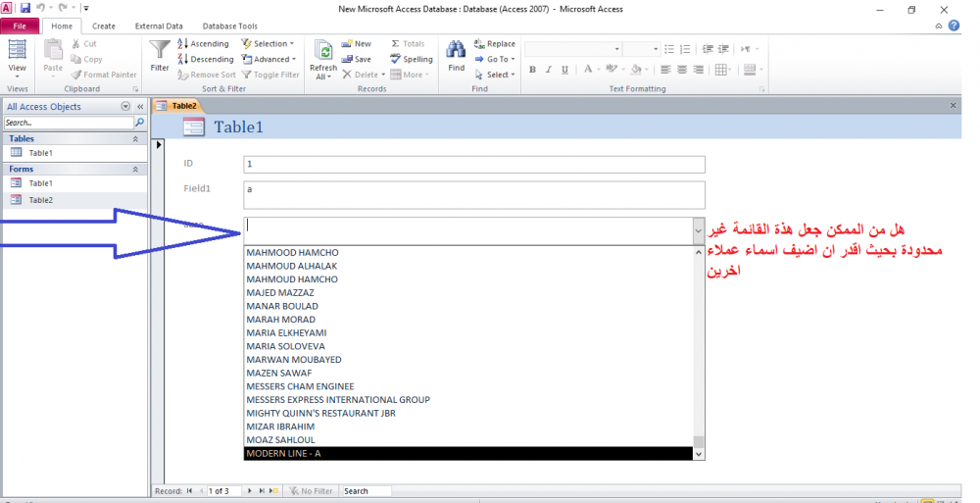
Task: Click Copy in Clipboard group
Action: (86, 59)
